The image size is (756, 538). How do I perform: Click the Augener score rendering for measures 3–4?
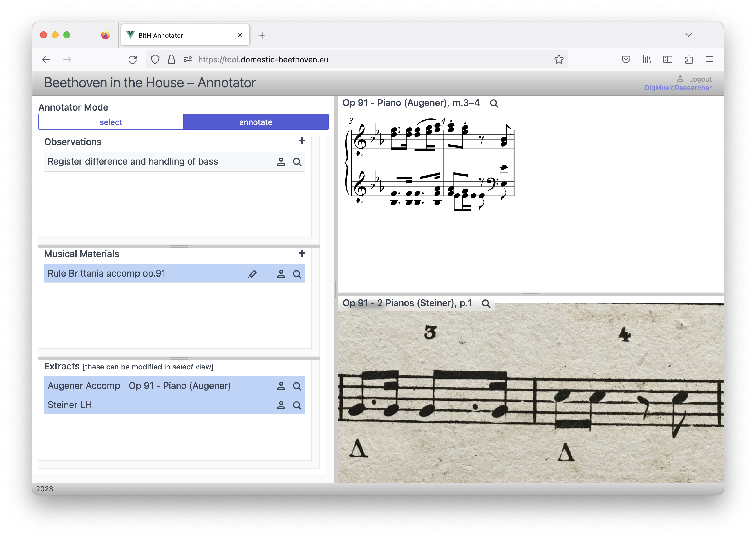coord(429,164)
